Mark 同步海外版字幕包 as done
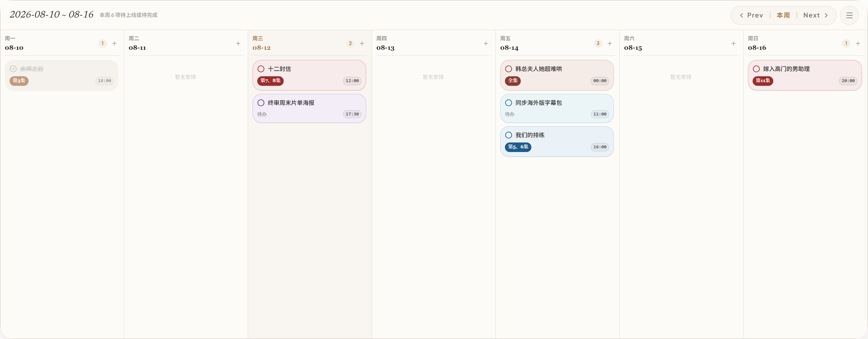Screen dimensions: 868x339 pyautogui.click(x=508, y=103)
